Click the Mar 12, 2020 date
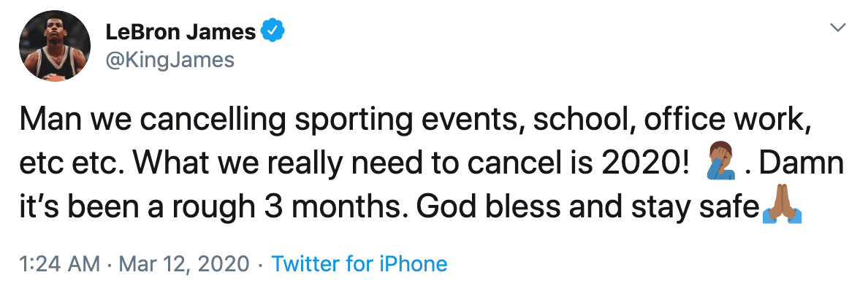The image size is (868, 283). click(x=183, y=264)
